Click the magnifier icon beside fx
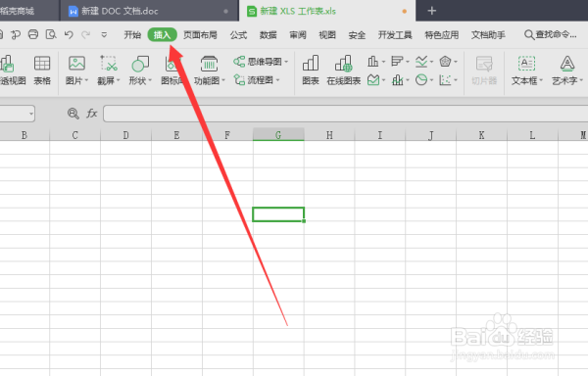Screen dimensions: 588x376 (x=73, y=114)
